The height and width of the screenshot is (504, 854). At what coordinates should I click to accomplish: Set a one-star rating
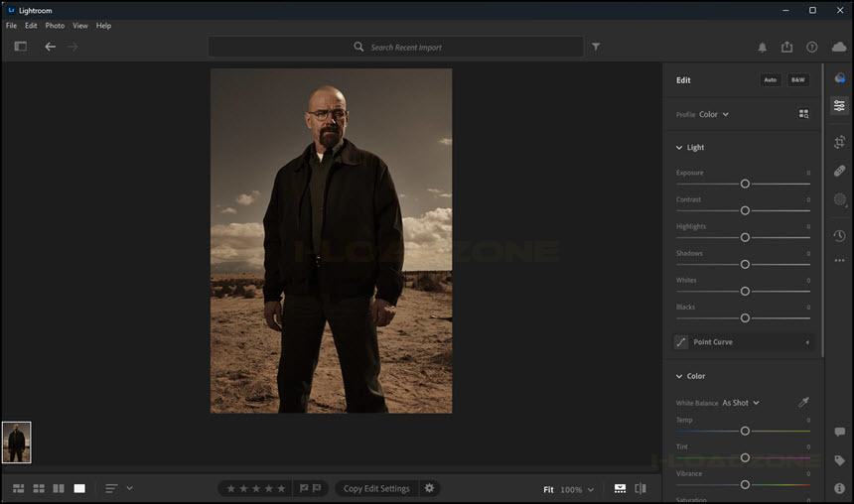(231, 488)
